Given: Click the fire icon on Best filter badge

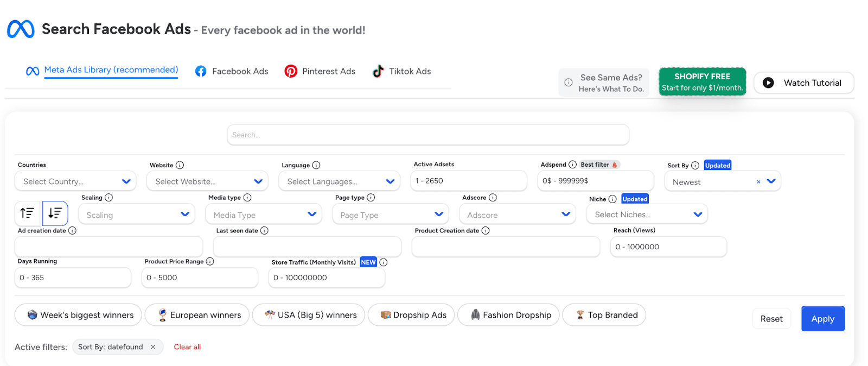Looking at the screenshot, I should (615, 165).
